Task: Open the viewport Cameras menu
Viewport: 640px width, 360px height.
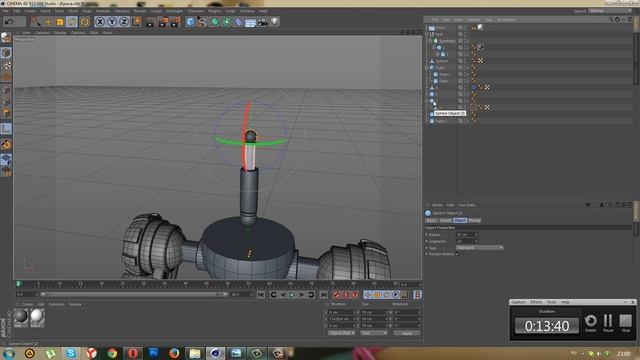Action: point(42,33)
